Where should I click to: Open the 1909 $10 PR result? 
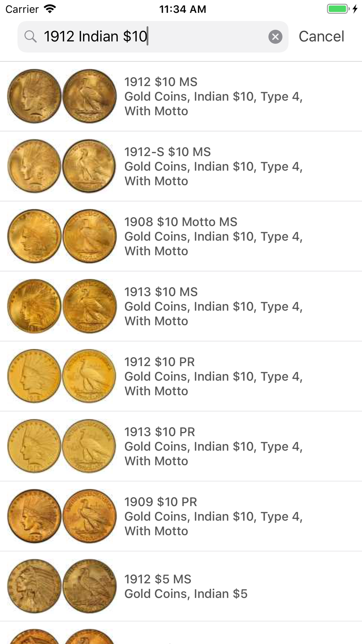point(213,516)
